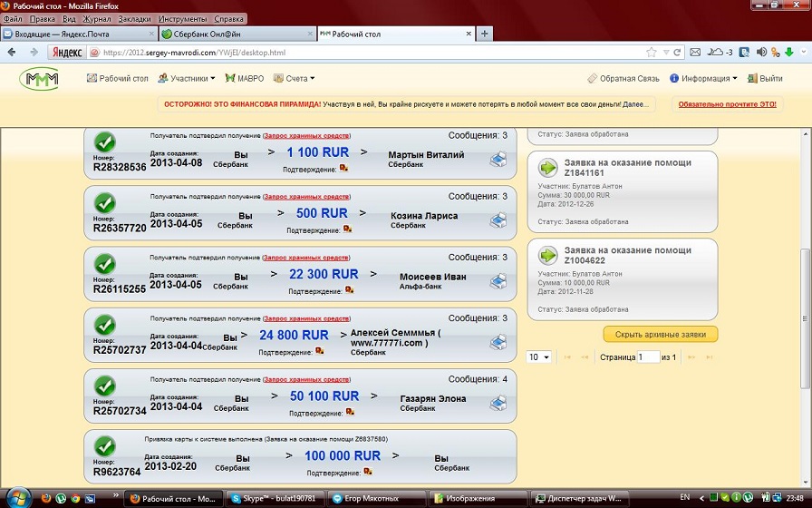Open the Закладки menu
This screenshot has width=812, height=508.
(135, 19)
